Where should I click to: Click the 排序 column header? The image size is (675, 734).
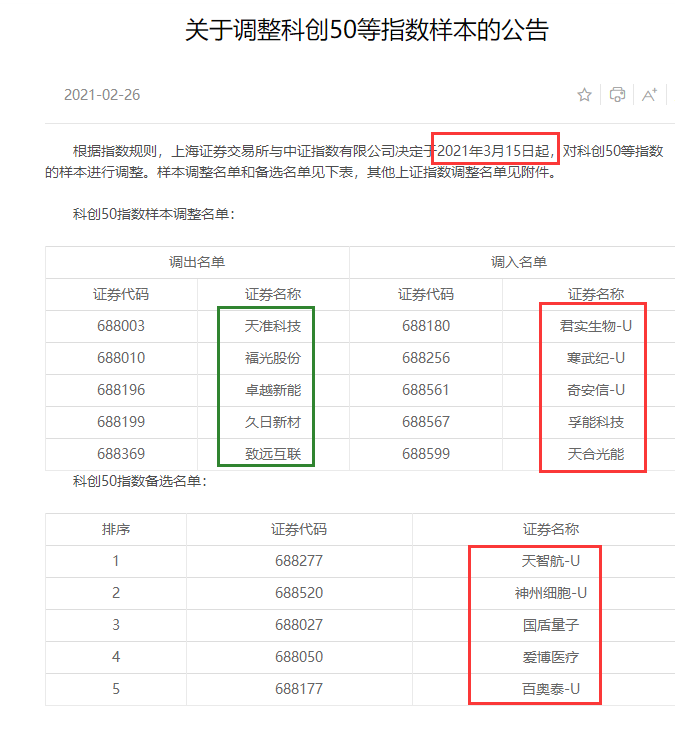coord(116,529)
